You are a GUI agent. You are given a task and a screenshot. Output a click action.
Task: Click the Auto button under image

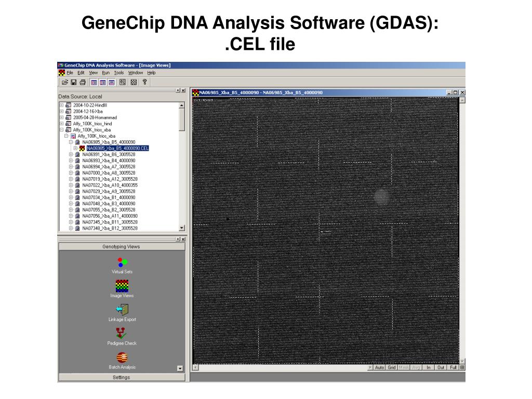point(379,367)
